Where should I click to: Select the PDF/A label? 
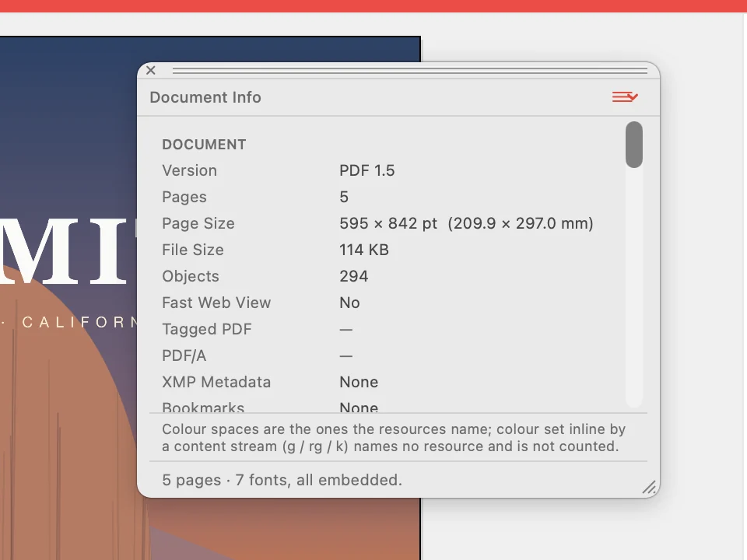(x=184, y=355)
